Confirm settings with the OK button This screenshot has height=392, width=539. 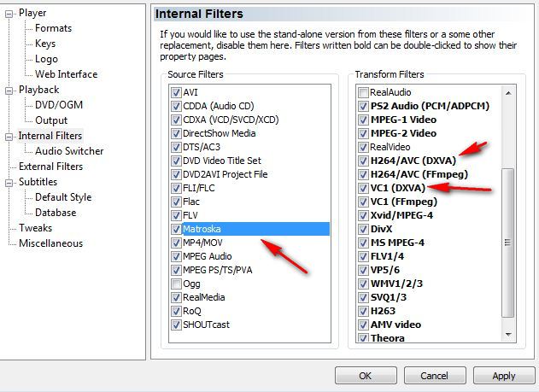366,376
